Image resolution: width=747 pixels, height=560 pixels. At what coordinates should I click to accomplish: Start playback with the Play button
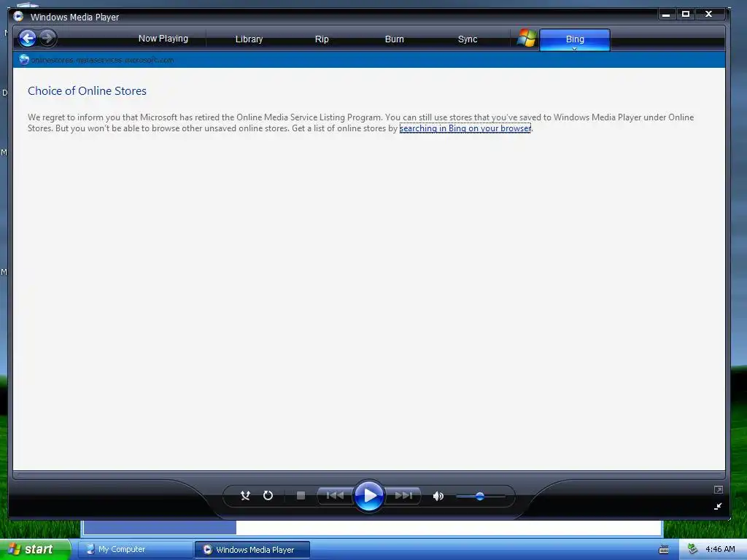tap(369, 496)
